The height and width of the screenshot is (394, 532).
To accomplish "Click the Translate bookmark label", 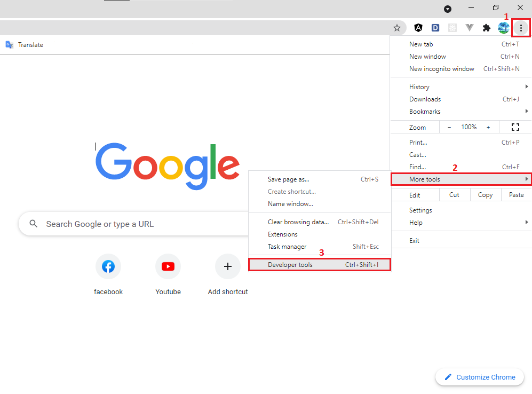I will [30, 45].
